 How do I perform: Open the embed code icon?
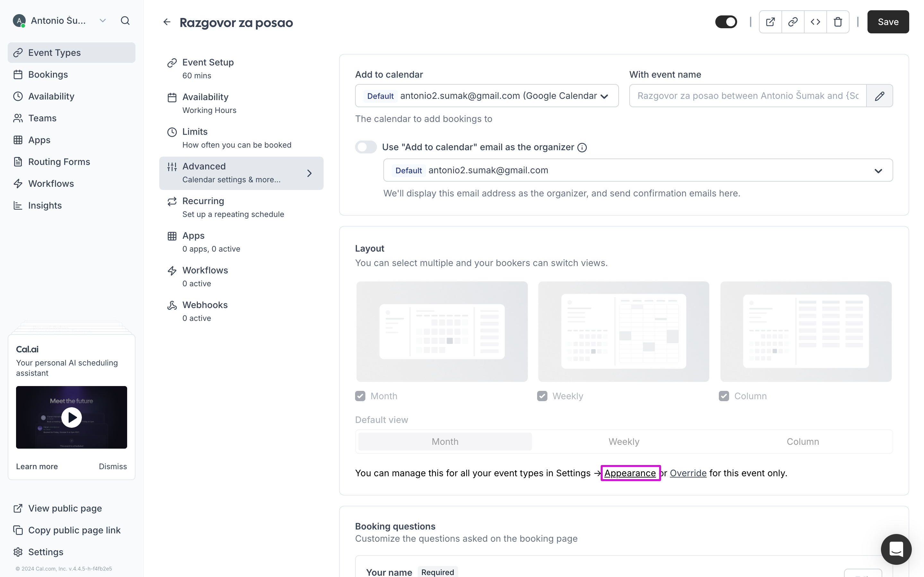click(x=815, y=22)
